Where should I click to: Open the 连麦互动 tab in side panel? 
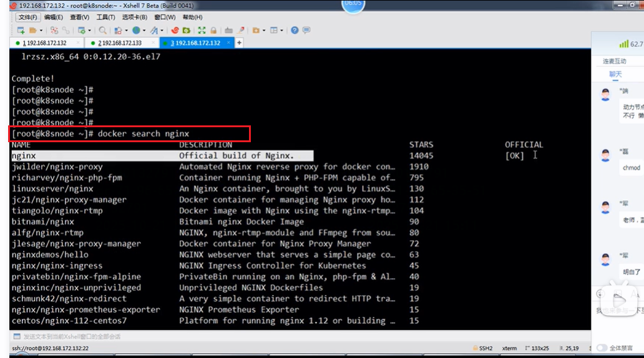pyautogui.click(x=615, y=61)
